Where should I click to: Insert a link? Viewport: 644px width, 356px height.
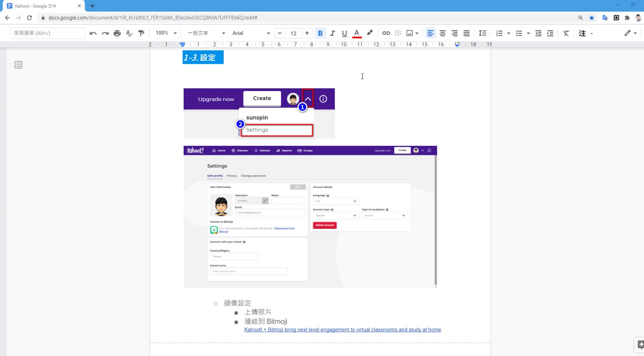[386, 33]
